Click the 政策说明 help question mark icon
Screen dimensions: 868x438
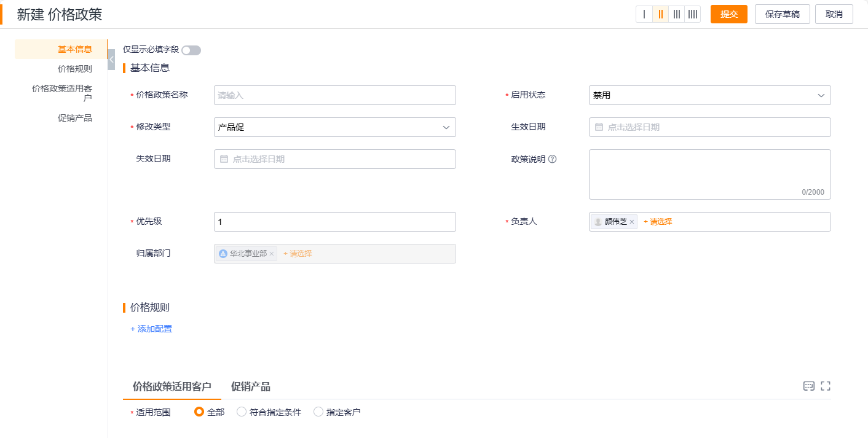point(552,159)
